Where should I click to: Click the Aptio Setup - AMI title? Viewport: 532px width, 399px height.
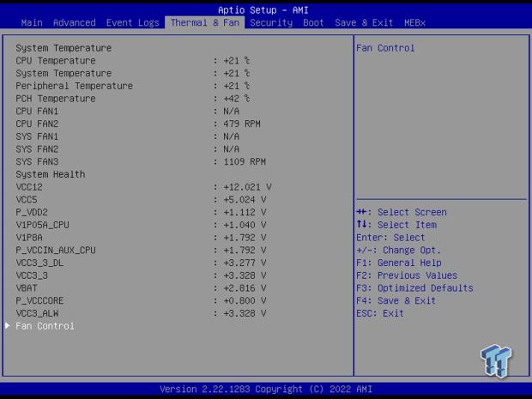(x=263, y=10)
